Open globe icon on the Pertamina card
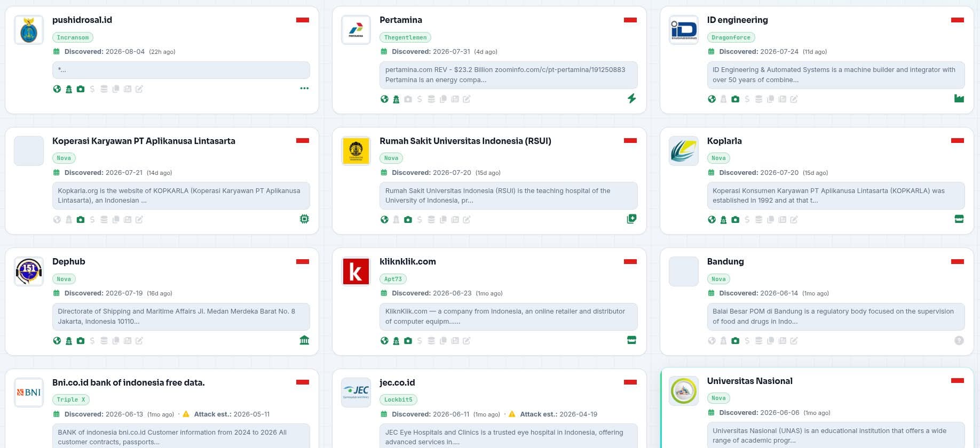Screen dimensions: 980x448 tap(384, 99)
